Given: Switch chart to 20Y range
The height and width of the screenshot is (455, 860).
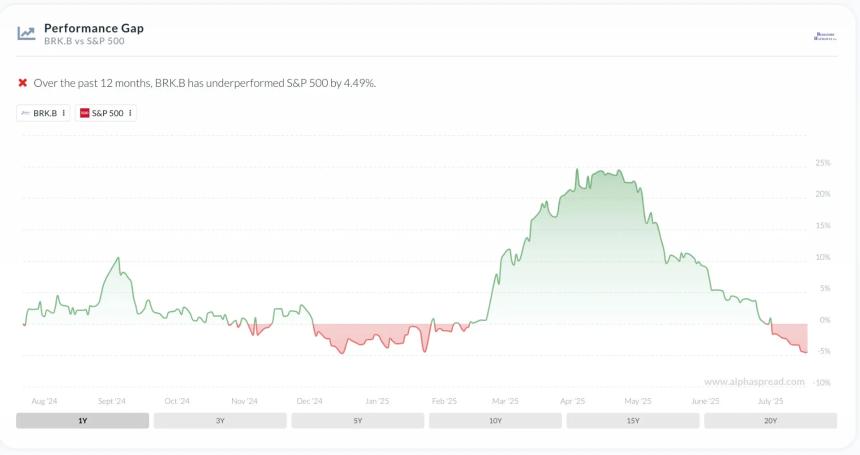Looking at the screenshot, I should [770, 421].
